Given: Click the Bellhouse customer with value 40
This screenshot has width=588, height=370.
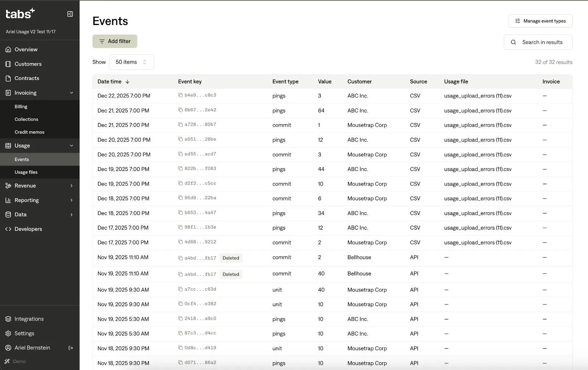Looking at the screenshot, I should pos(359,274).
